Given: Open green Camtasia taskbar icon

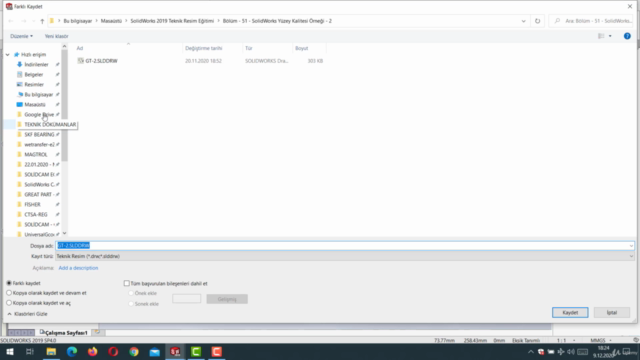Looking at the screenshot, I should coord(196,351).
